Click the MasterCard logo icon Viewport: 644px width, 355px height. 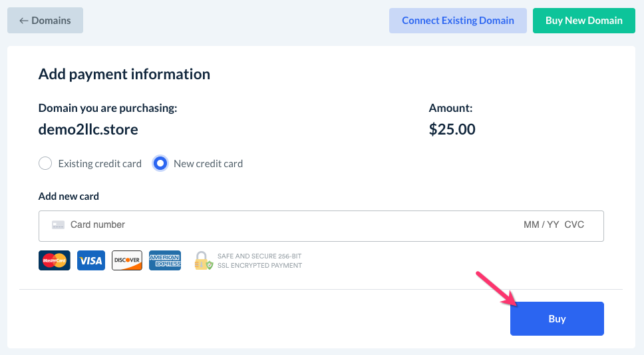pos(55,260)
